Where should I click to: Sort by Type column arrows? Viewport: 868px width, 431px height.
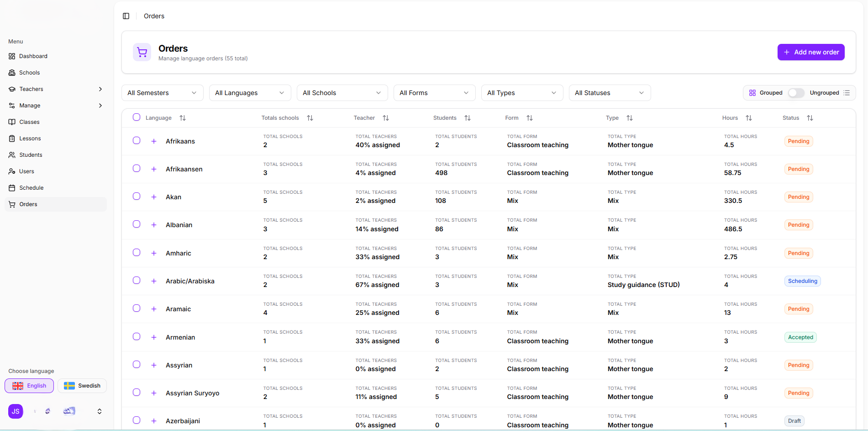[630, 118]
